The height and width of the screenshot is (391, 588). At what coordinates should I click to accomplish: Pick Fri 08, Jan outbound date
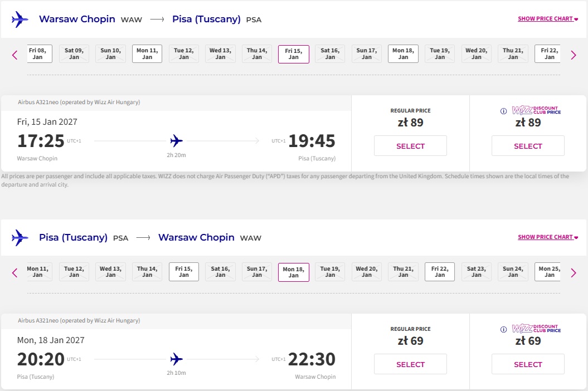40,53
